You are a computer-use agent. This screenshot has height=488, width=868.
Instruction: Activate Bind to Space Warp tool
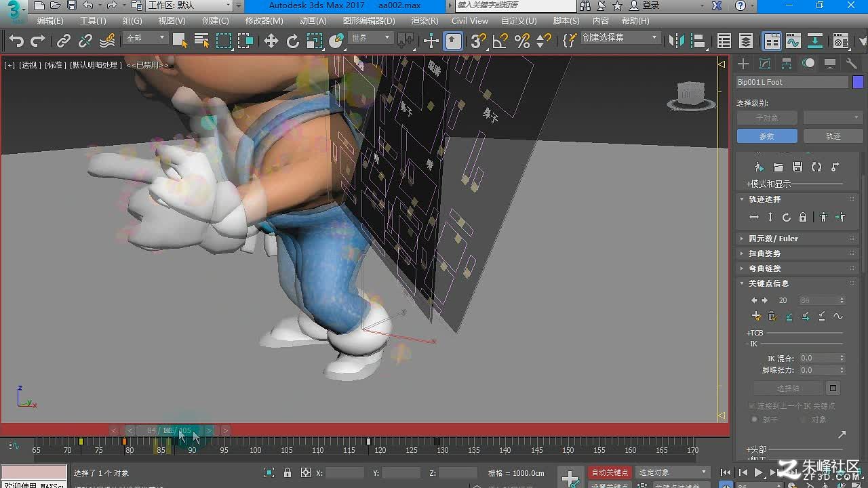pos(107,41)
